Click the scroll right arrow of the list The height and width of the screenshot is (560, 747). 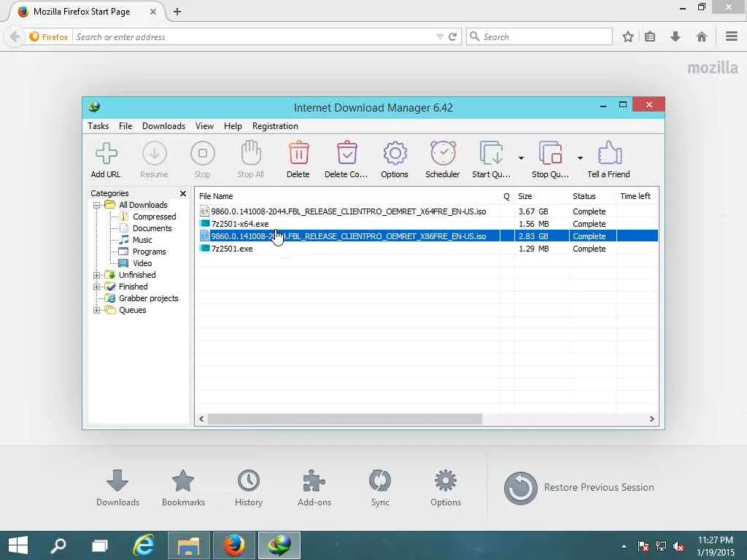pyautogui.click(x=651, y=419)
